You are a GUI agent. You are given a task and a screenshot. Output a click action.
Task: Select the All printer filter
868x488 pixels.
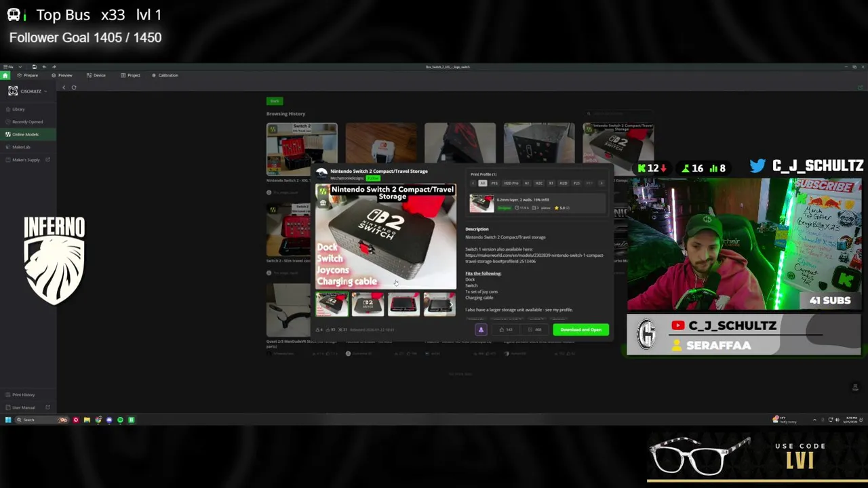click(x=483, y=183)
